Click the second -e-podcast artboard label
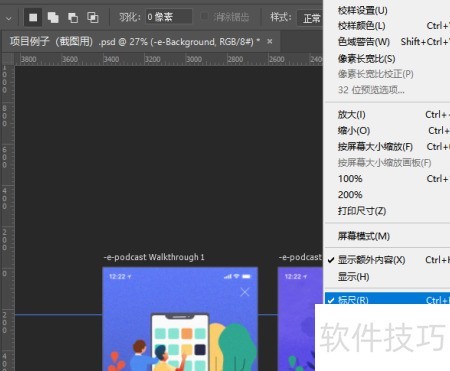The width and height of the screenshot is (450, 371). pyautogui.click(x=300, y=257)
